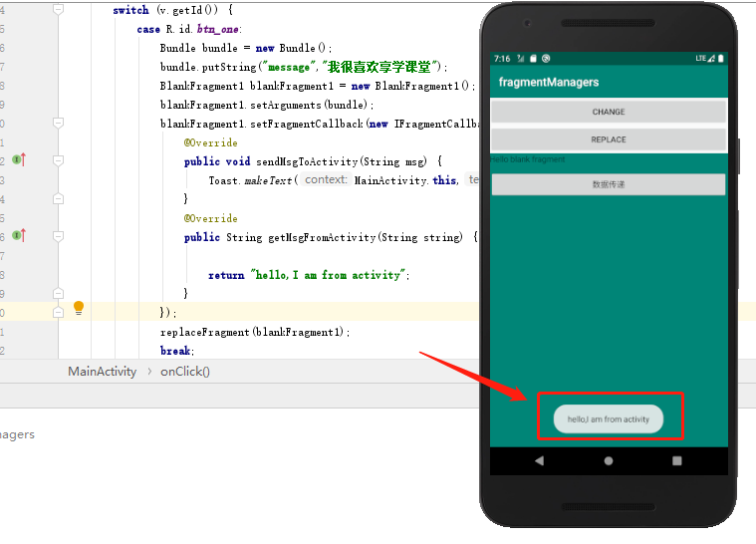Click the bundle.putString "message" code line
The height and width of the screenshot is (544, 756).
[x=304, y=67]
